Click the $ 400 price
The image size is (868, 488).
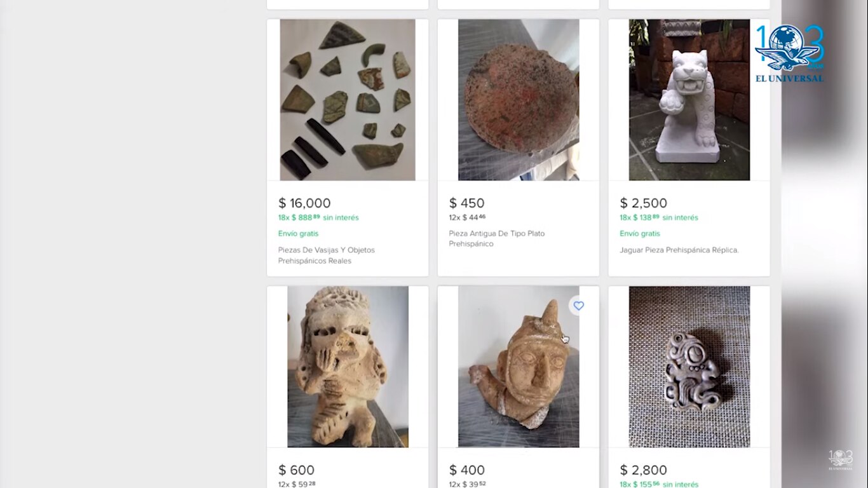[466, 470]
